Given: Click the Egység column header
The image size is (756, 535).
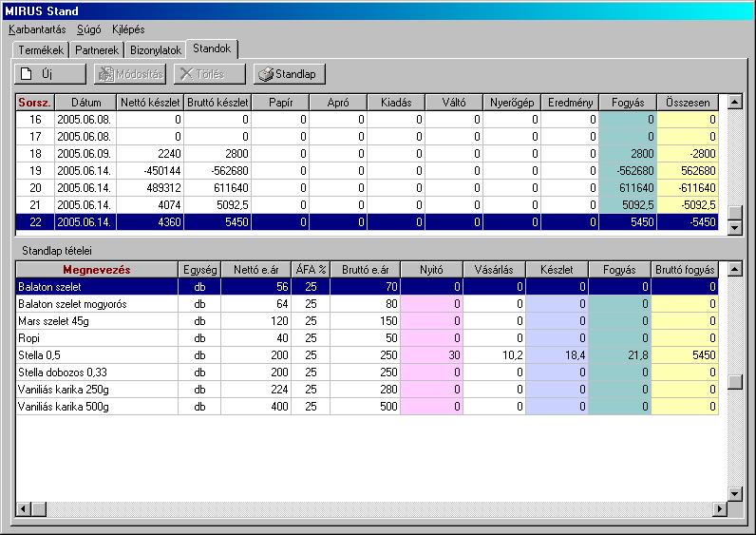Looking at the screenshot, I should (x=200, y=270).
